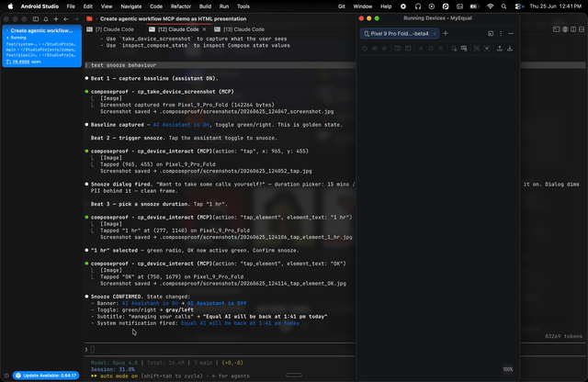
Task: Navigate back with the left arrow icon
Action: point(66,18)
